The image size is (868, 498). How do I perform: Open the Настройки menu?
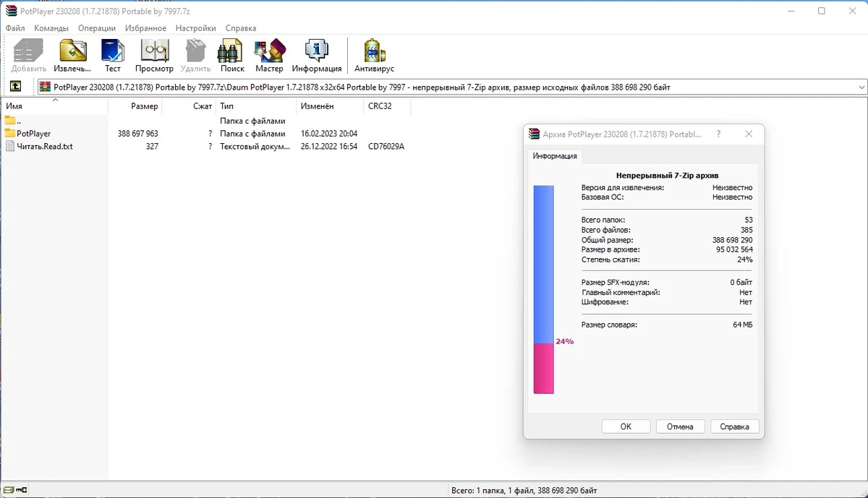tap(195, 28)
